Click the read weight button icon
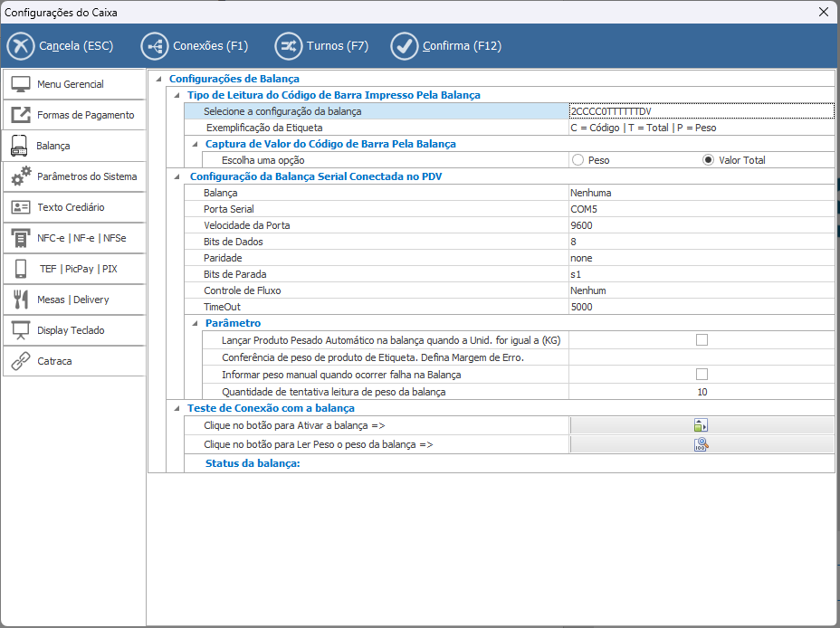The width and height of the screenshot is (840, 628). coord(701,444)
